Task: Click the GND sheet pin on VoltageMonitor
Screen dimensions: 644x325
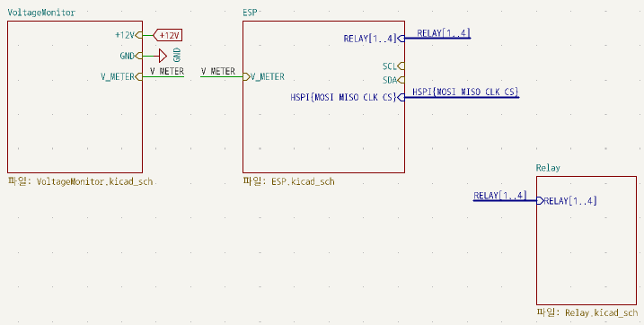Action: (x=131, y=56)
